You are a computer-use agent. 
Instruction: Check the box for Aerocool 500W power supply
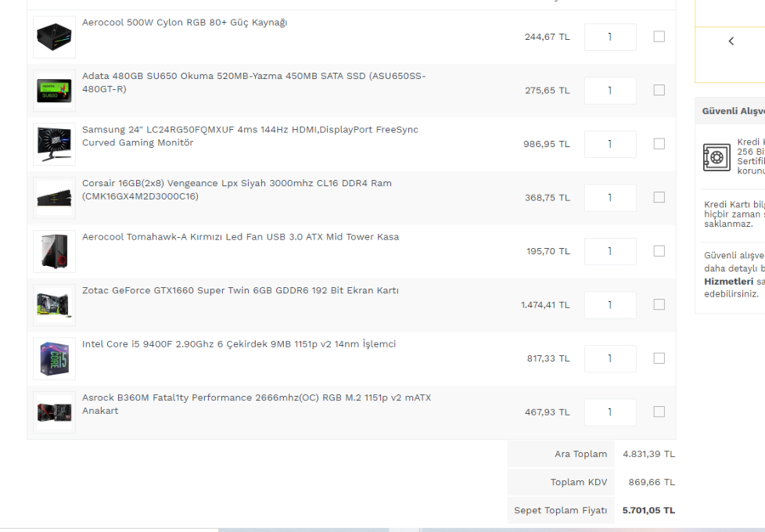pyautogui.click(x=659, y=37)
